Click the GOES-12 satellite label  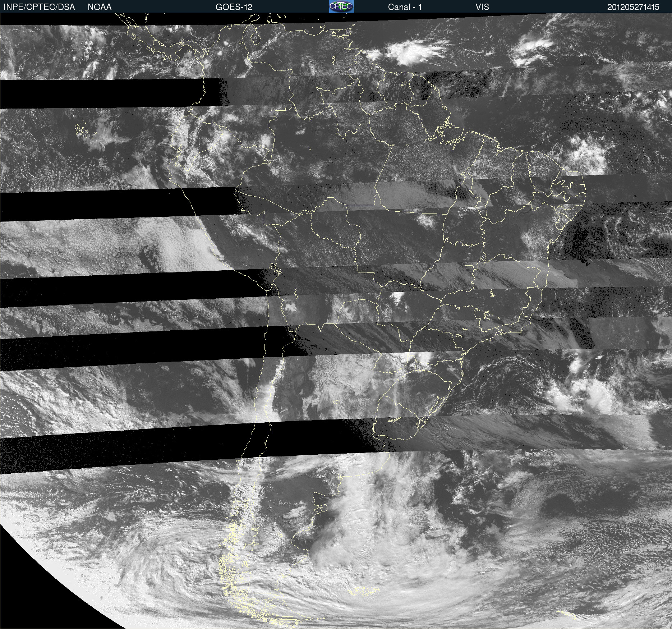234,7
